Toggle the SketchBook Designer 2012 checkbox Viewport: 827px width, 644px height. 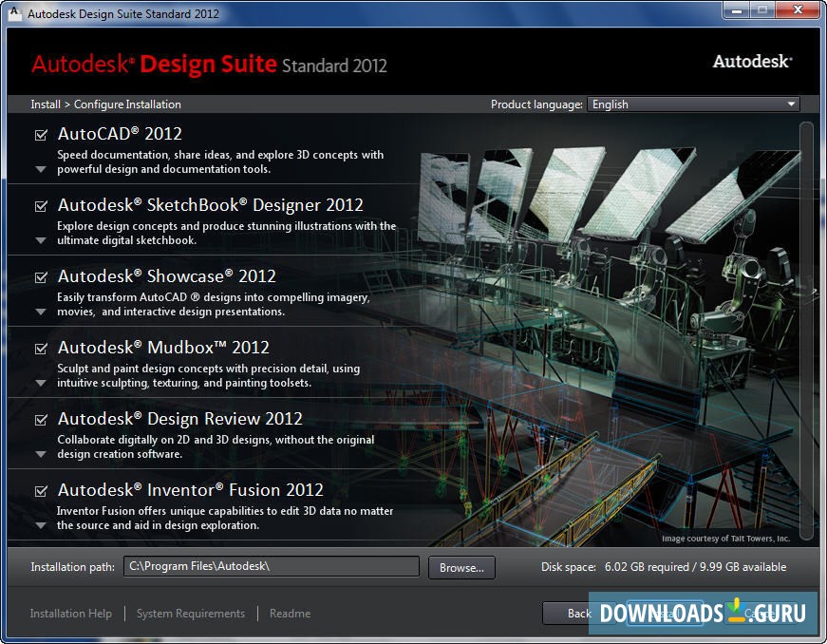[41, 206]
